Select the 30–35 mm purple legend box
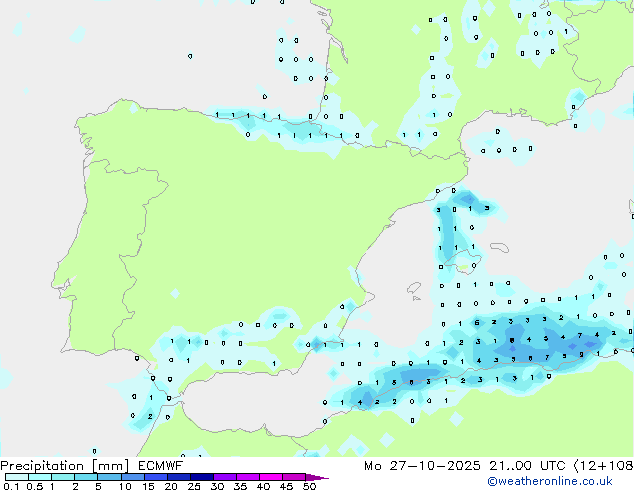634x490 pixels. tap(224, 477)
